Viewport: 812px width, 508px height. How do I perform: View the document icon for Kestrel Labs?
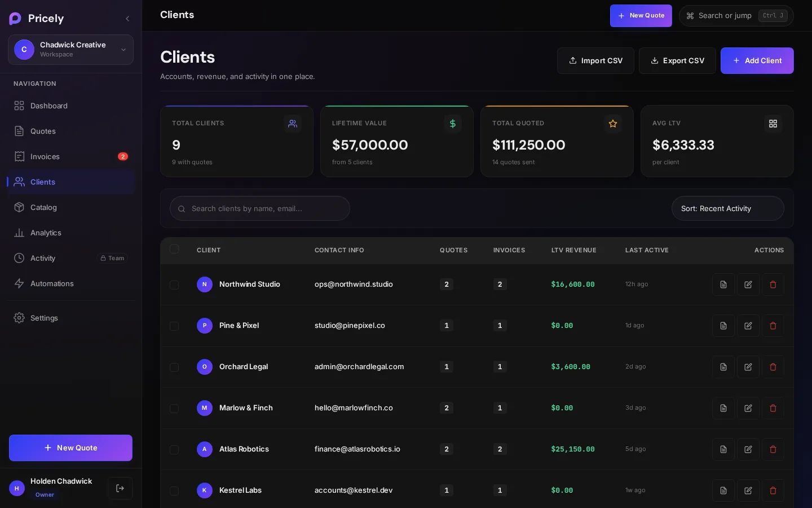pyautogui.click(x=723, y=491)
